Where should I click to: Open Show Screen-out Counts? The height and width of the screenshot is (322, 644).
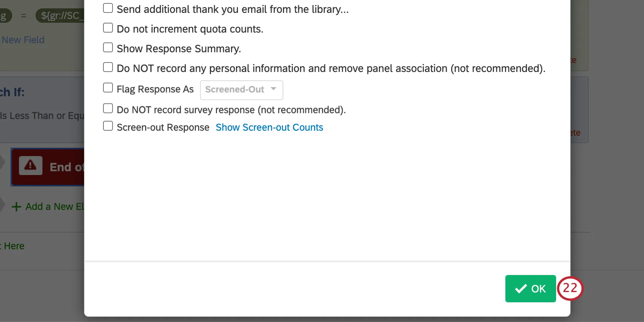tap(269, 127)
